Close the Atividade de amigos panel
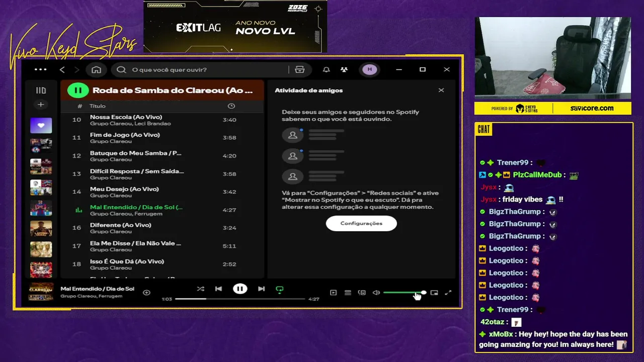Screen dimensions: 644x362 click(x=441, y=90)
